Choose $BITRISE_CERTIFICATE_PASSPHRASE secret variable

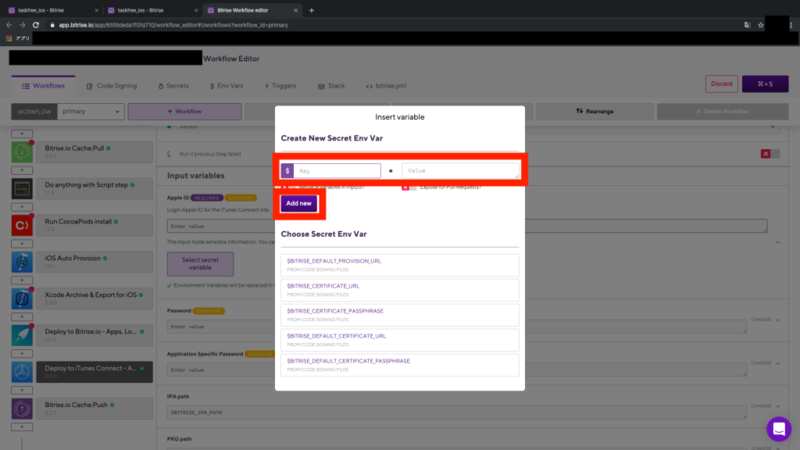pyautogui.click(x=399, y=315)
